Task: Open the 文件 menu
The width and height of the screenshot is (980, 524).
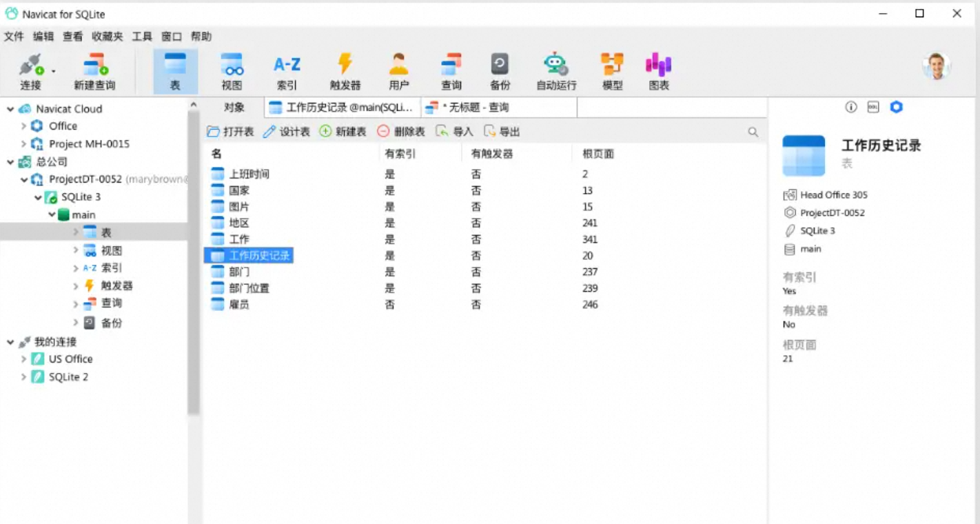Action: click(14, 37)
